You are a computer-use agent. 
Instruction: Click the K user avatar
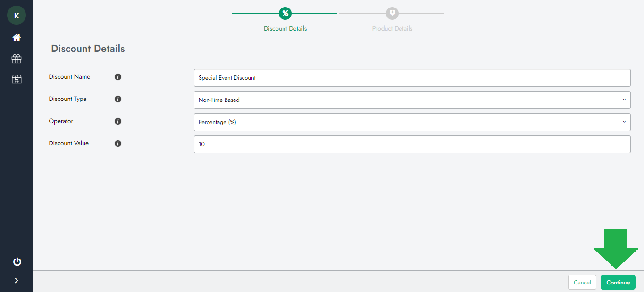17,16
